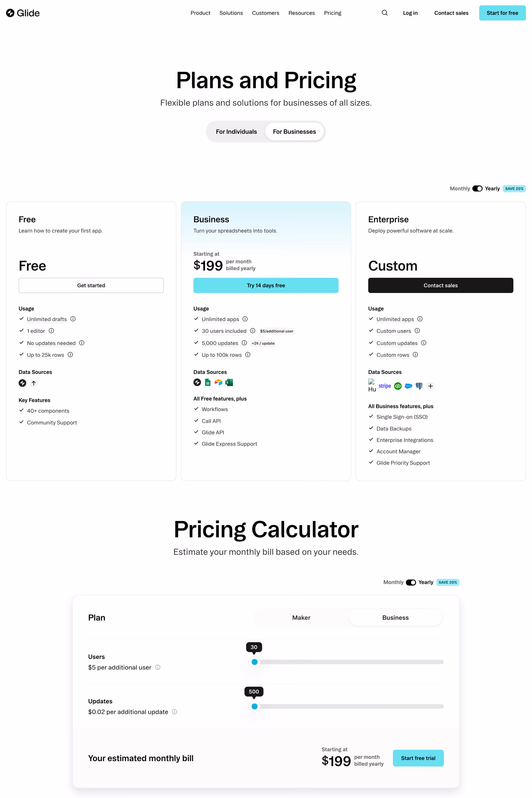
Task: Click the plus icon in Enterprise data sources
Action: point(430,386)
